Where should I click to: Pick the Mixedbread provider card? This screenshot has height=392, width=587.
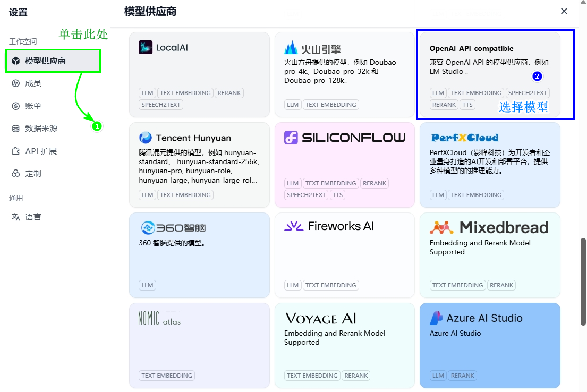coord(489,255)
